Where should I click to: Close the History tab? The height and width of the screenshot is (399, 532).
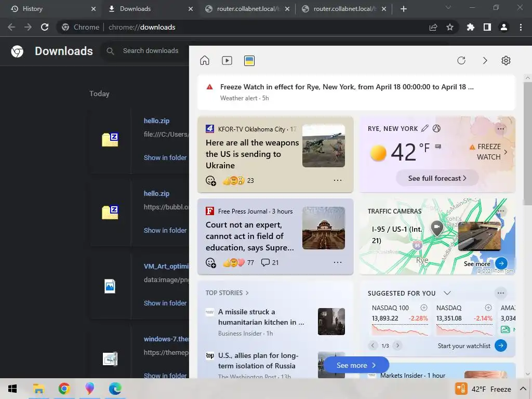pos(94,9)
